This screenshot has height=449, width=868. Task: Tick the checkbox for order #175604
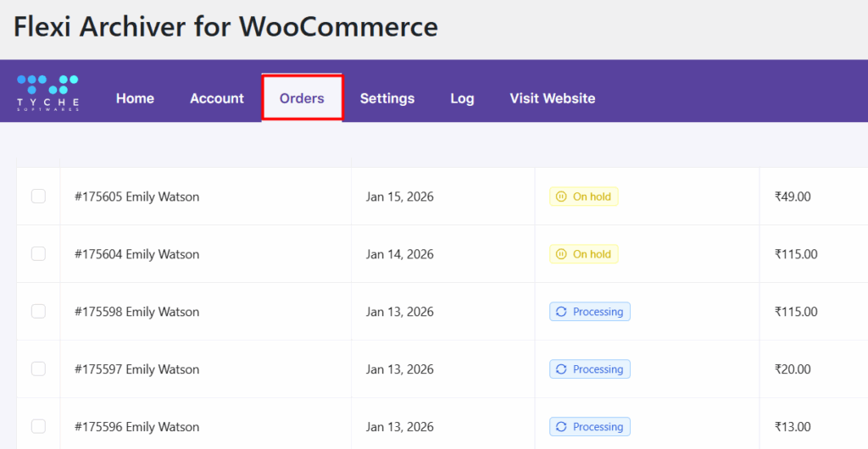coord(38,254)
